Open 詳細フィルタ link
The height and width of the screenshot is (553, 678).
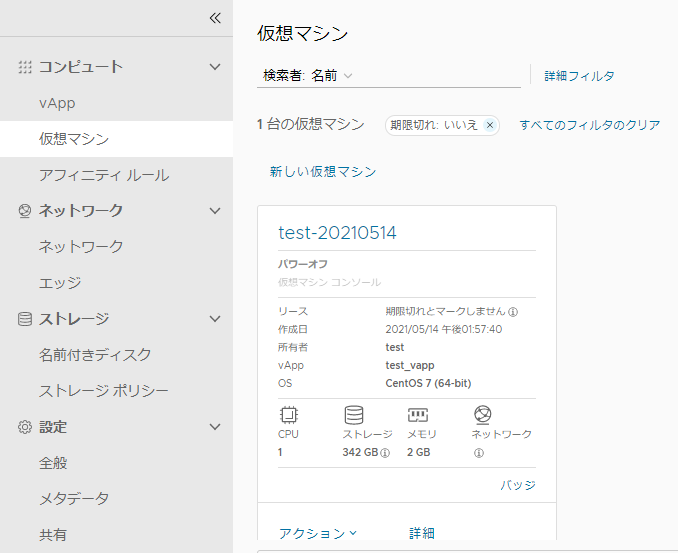coord(579,76)
